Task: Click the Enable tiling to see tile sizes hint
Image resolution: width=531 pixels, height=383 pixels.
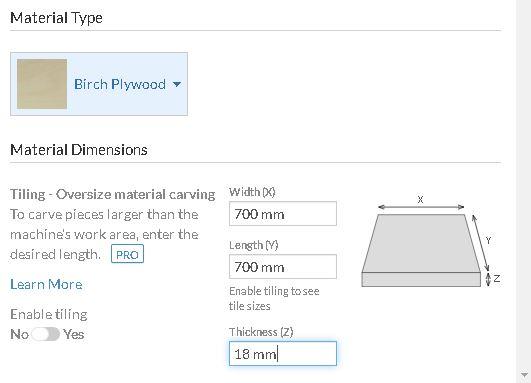Action: click(274, 299)
